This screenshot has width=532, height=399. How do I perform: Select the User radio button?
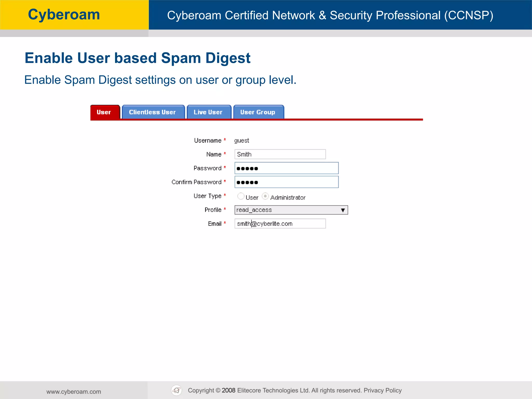pyautogui.click(x=241, y=196)
